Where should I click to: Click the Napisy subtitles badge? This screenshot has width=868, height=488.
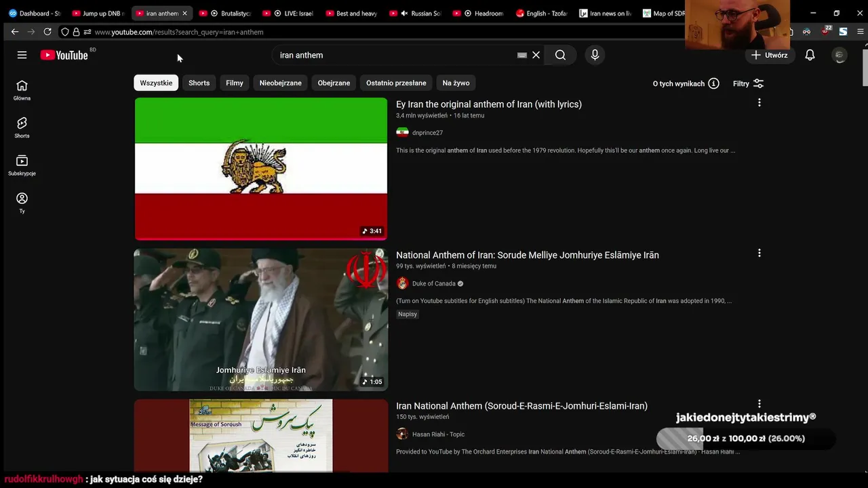click(408, 314)
